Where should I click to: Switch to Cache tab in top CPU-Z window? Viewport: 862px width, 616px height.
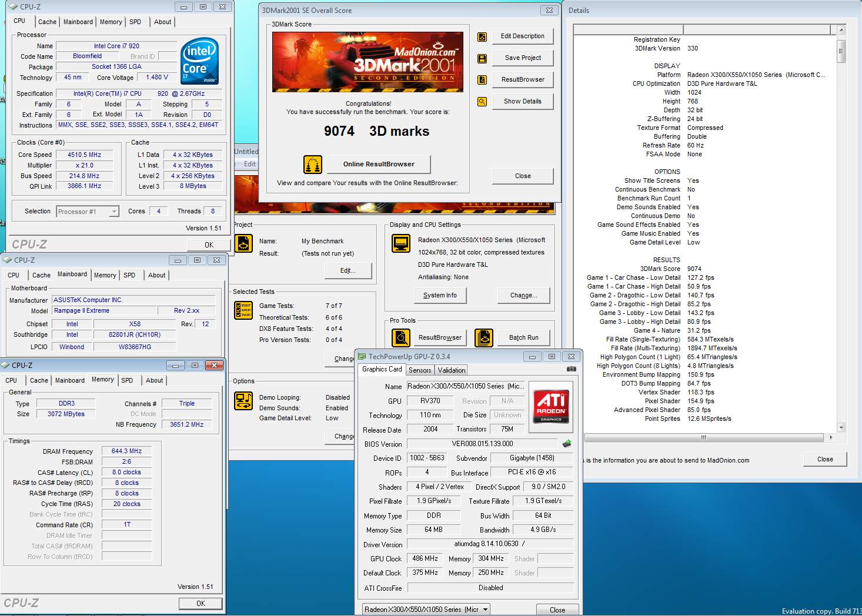[48, 22]
